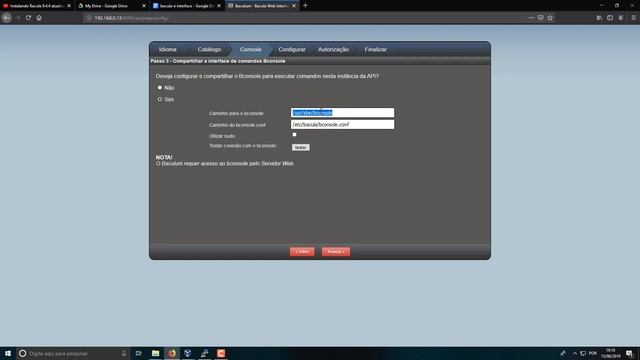640x360 pixels.
Task: Click the Windows taskbar search box
Action: [x=73, y=353]
